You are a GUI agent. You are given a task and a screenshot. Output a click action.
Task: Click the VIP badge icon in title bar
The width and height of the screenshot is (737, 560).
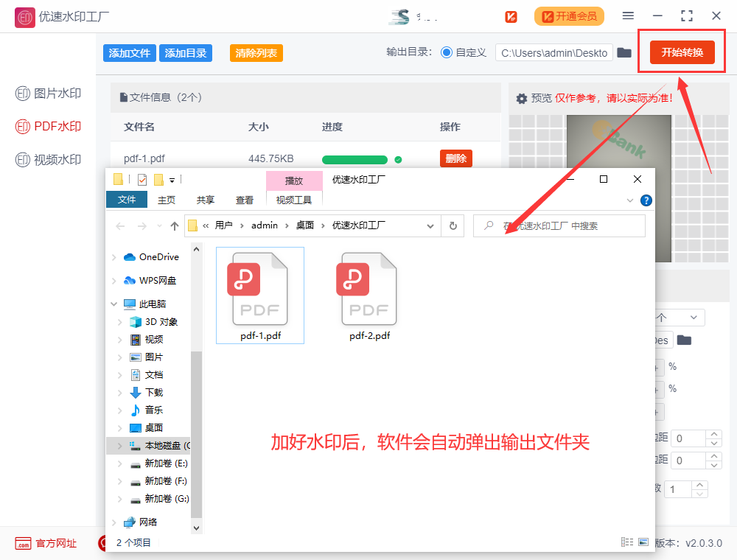coord(511,17)
